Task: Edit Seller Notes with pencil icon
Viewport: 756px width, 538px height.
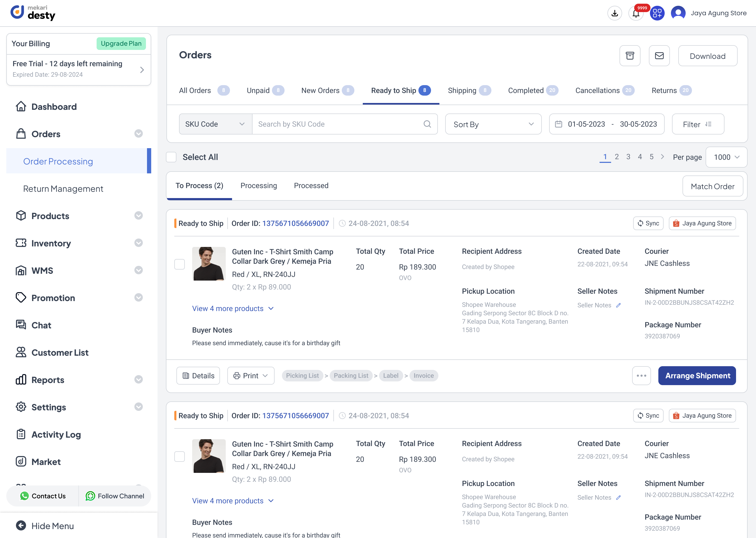Action: tap(618, 305)
